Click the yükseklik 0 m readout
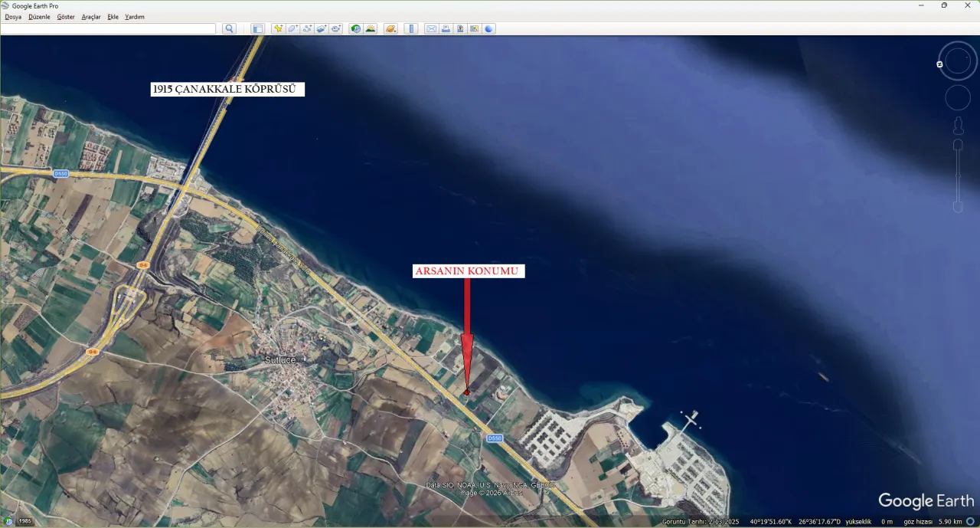The height and width of the screenshot is (528, 980). pyautogui.click(x=870, y=522)
